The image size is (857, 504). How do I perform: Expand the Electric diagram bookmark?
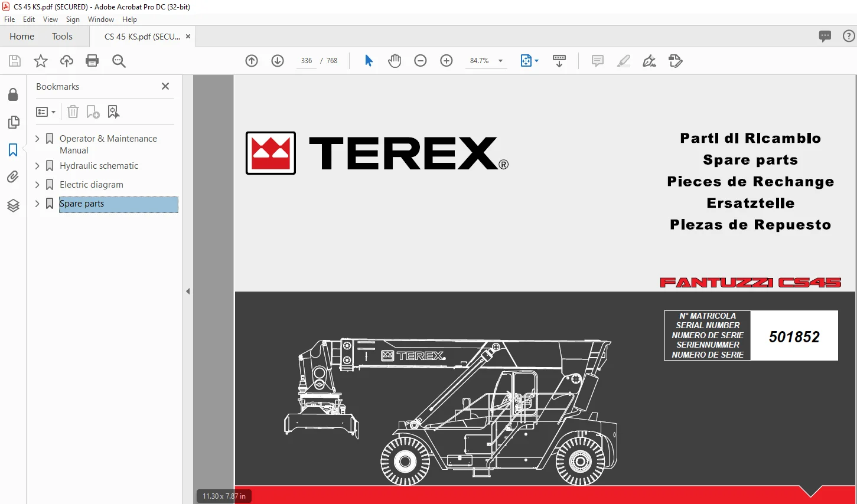tap(37, 185)
